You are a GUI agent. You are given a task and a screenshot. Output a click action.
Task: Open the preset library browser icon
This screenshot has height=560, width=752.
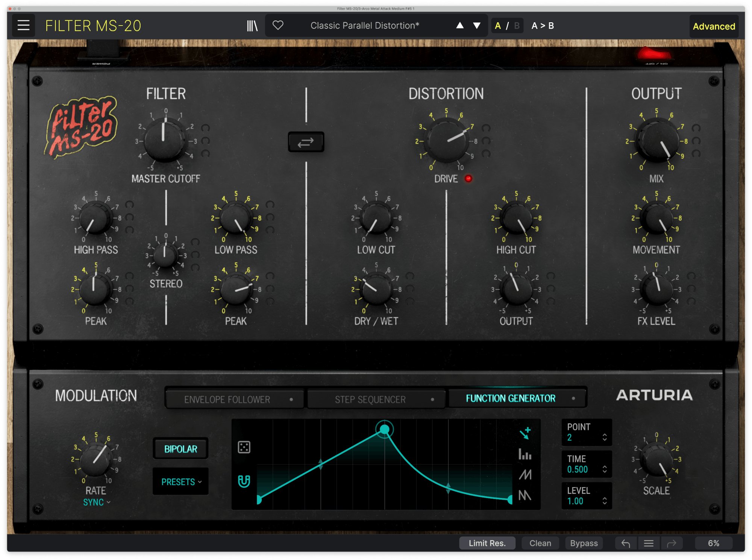point(252,25)
